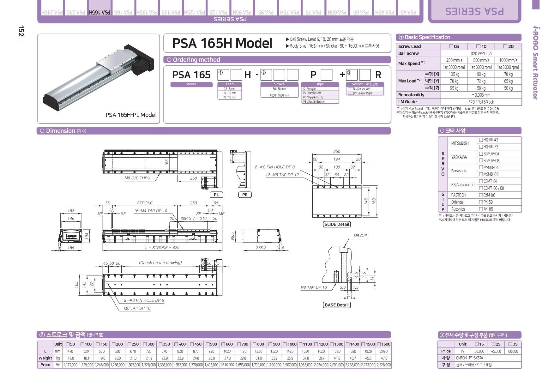
Task: Click the i-ROBO logo on the end view drawing
Action: (x=71, y=236)
